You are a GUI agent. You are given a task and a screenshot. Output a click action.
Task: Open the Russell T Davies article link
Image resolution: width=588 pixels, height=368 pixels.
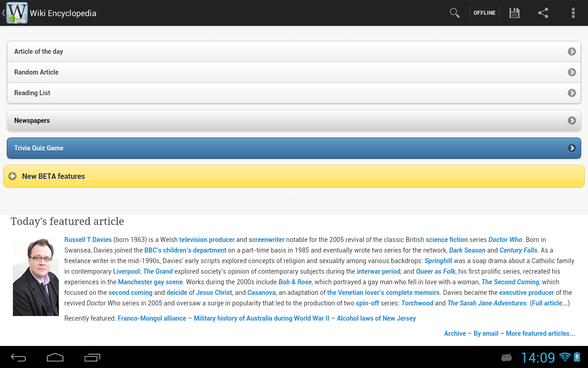coord(88,239)
